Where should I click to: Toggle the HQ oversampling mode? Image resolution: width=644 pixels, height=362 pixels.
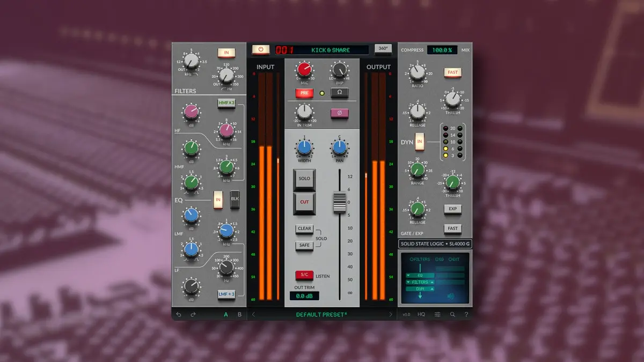(x=421, y=314)
